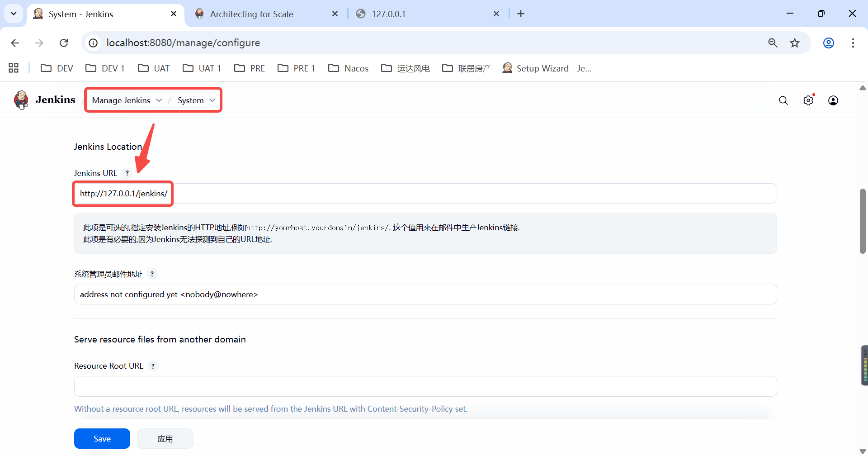
Task: Open the Chrome profile icon
Action: pyautogui.click(x=829, y=43)
